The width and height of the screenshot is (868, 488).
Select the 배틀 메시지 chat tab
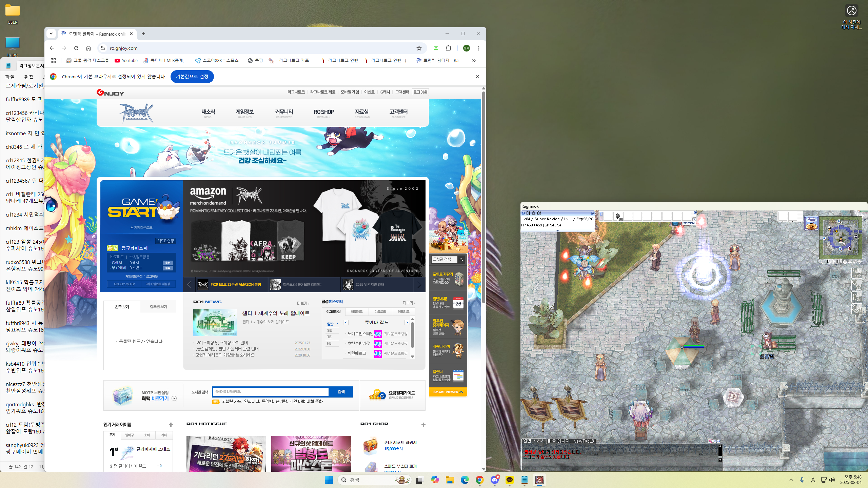[558, 441]
